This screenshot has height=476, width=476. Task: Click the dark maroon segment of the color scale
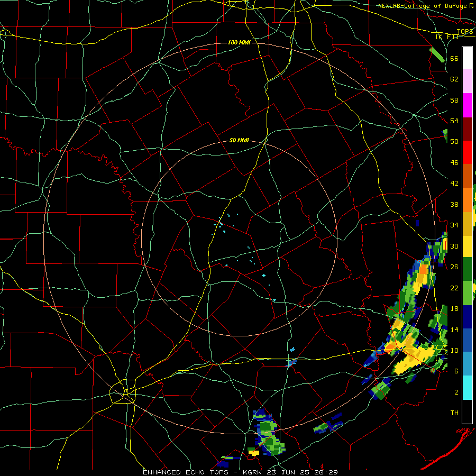467,129
